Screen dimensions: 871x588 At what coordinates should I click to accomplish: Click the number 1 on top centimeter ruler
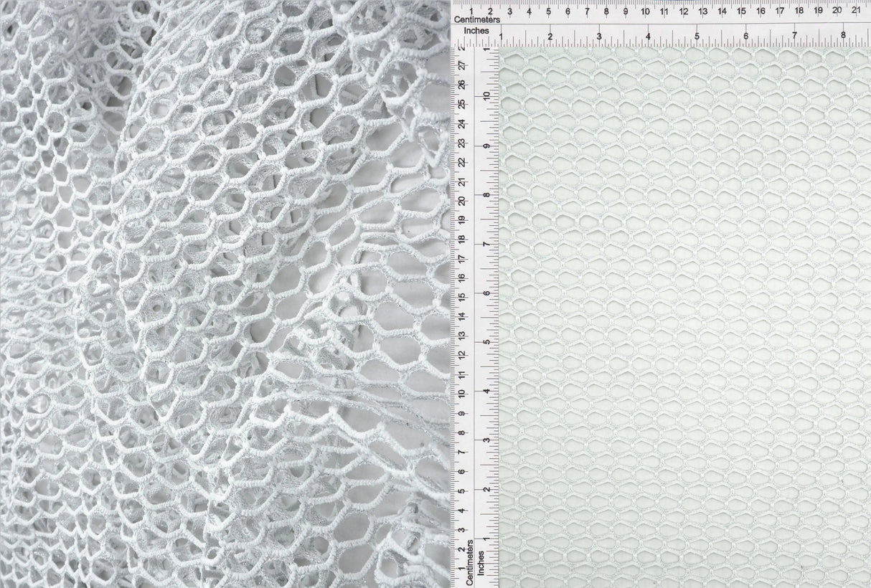[470, 12]
